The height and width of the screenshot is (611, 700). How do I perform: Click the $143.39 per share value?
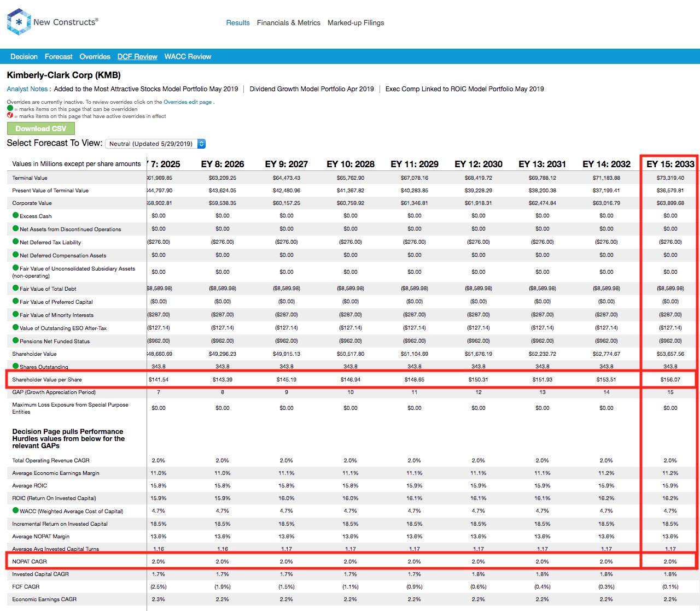click(x=223, y=379)
